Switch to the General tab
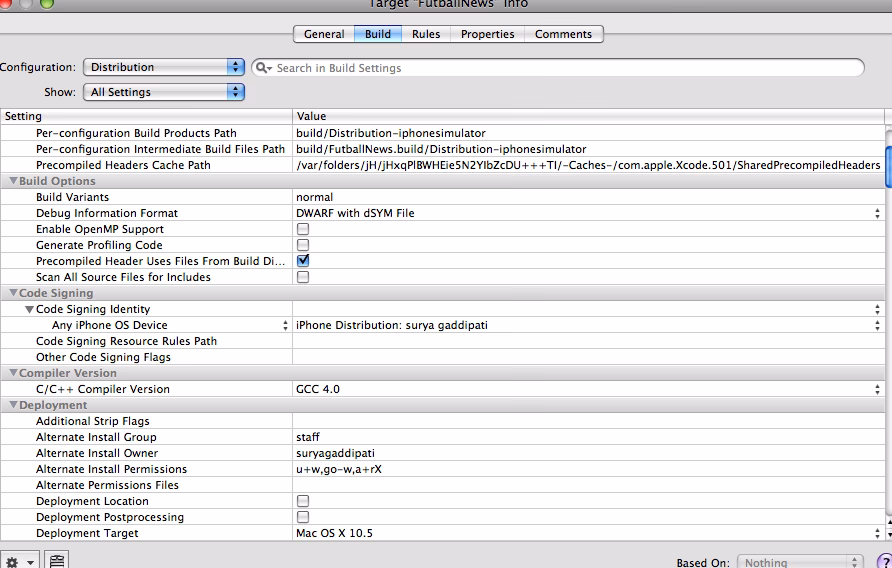 (x=324, y=34)
